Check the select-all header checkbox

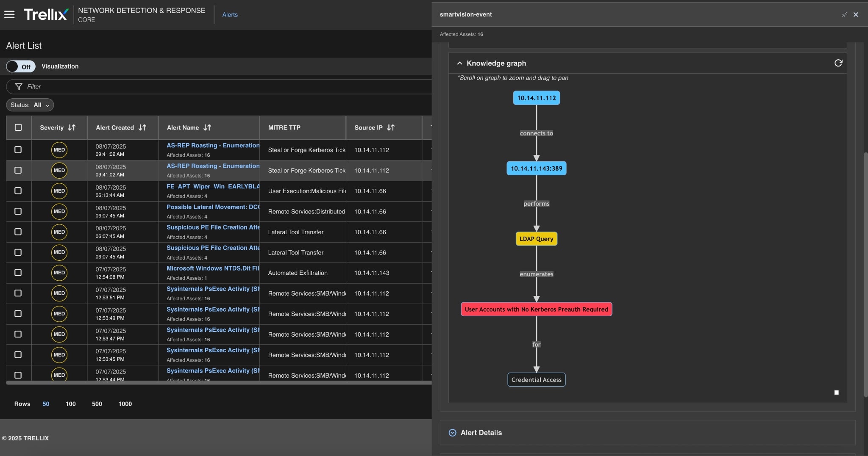18,127
